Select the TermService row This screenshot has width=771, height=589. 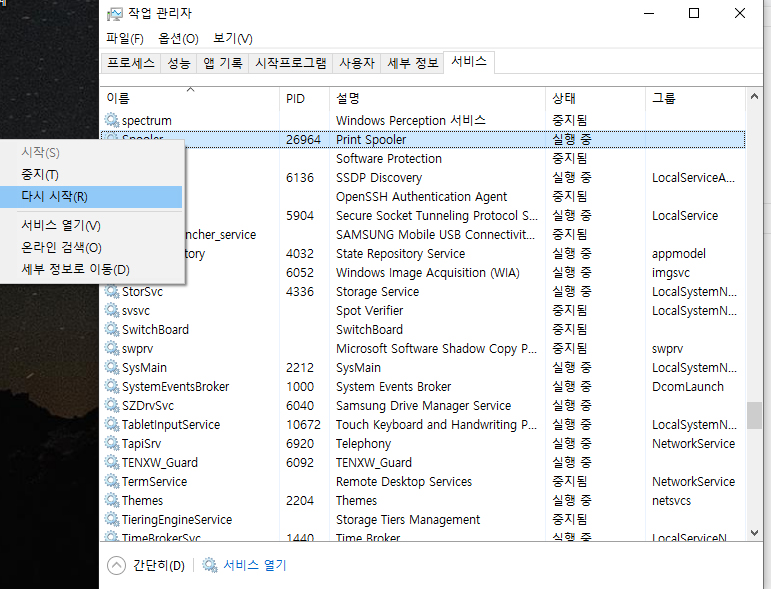pyautogui.click(x=423, y=481)
